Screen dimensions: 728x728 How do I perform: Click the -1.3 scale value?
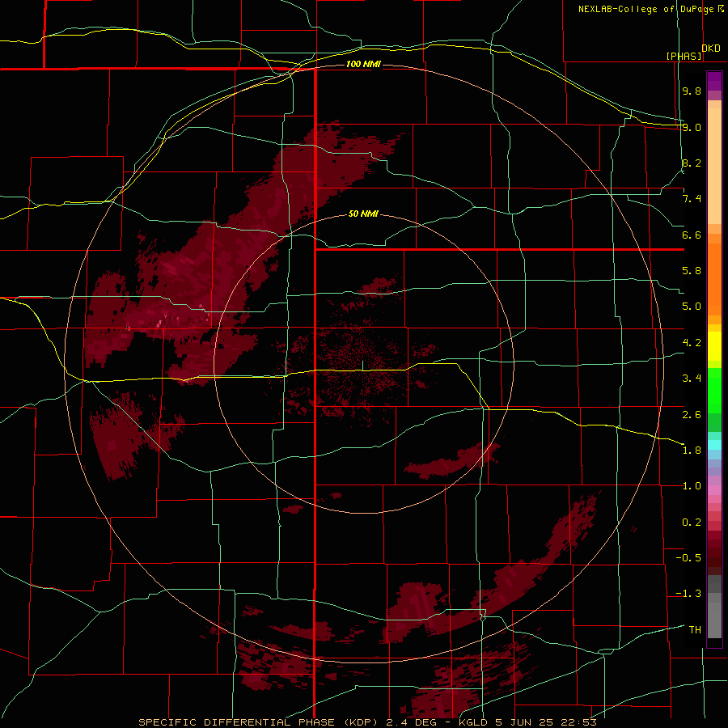pos(688,594)
